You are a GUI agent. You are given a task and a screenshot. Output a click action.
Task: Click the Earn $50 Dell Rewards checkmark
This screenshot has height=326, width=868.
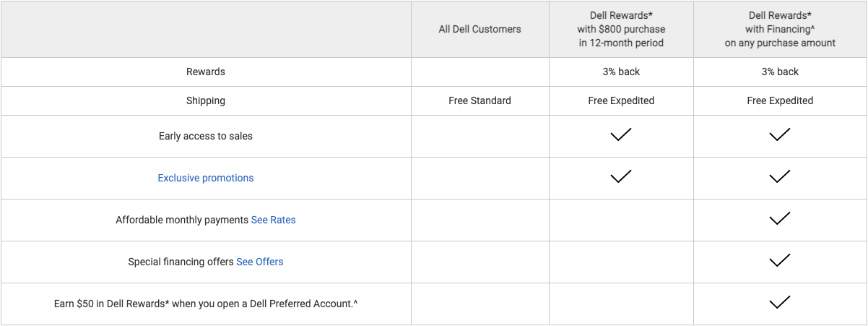[780, 302]
